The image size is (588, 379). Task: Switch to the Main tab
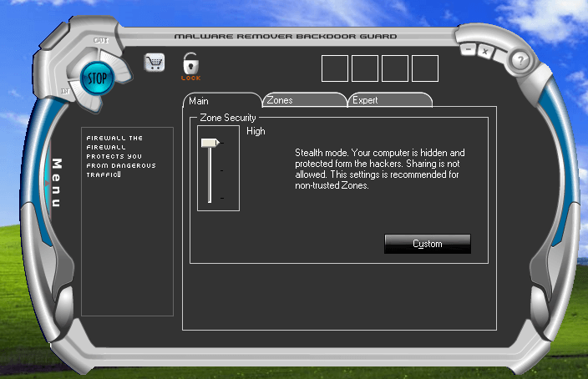pos(222,100)
